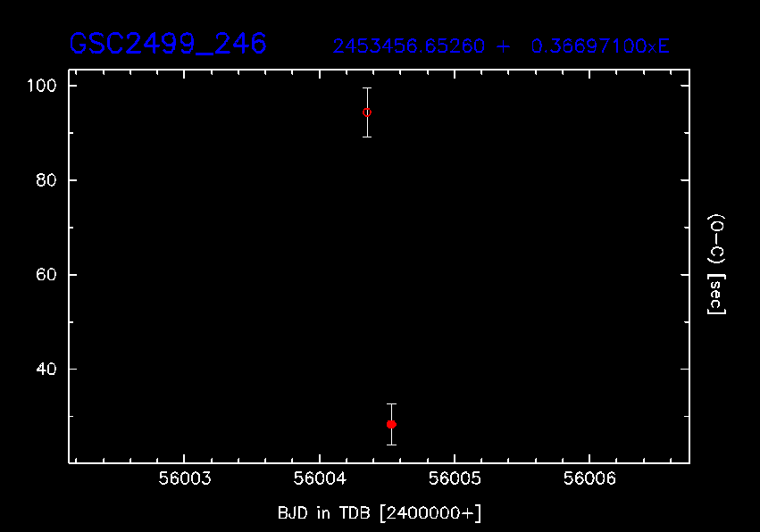Click the filled red data point
760x532 pixels.
click(391, 424)
